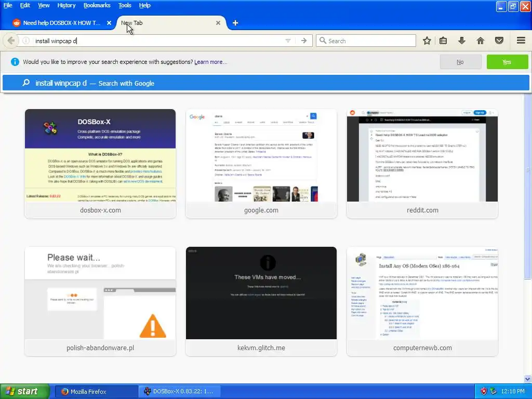This screenshot has width=532, height=399.
Task: Open the Downloads arrow icon
Action: coord(462,41)
